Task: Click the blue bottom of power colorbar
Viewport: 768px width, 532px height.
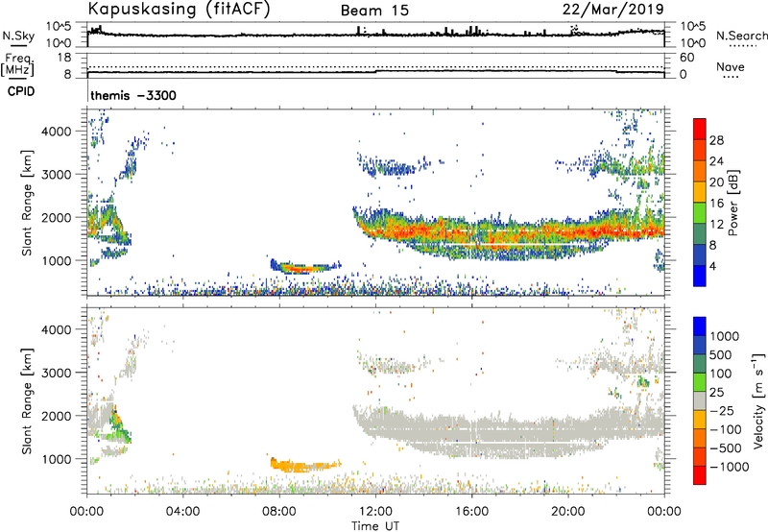Action: pyautogui.click(x=700, y=276)
